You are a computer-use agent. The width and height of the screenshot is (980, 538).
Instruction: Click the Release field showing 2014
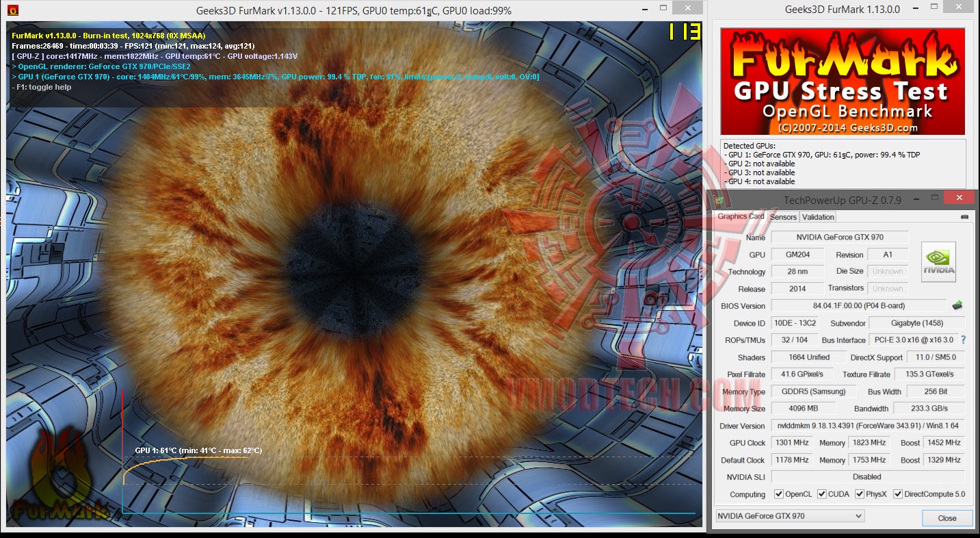click(797, 289)
